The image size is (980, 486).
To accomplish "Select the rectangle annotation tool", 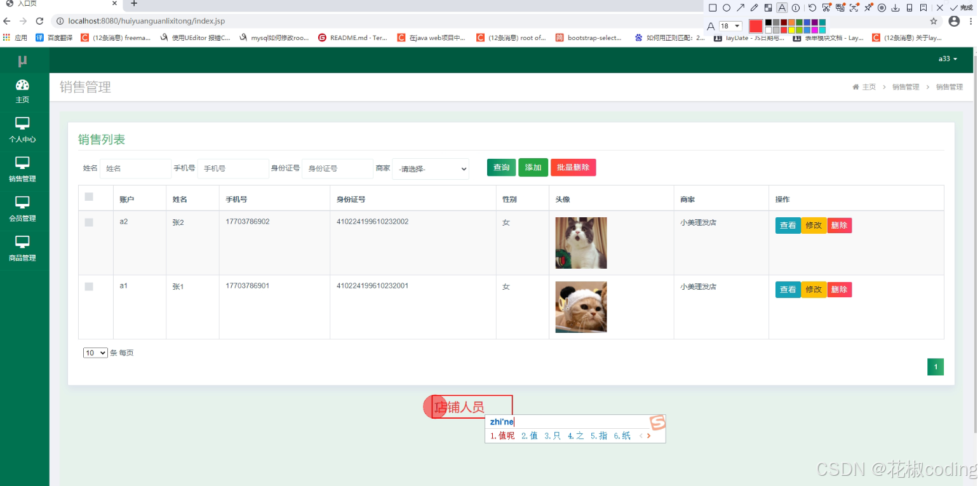I will click(714, 6).
